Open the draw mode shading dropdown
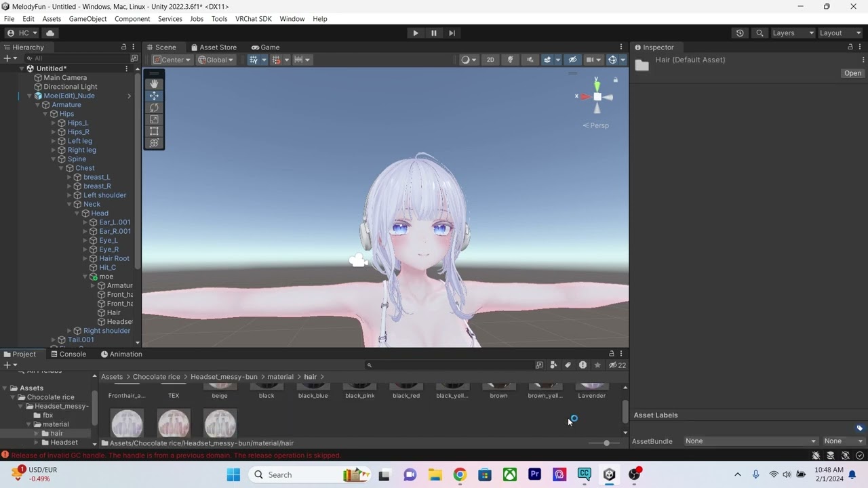 pyautogui.click(x=469, y=60)
